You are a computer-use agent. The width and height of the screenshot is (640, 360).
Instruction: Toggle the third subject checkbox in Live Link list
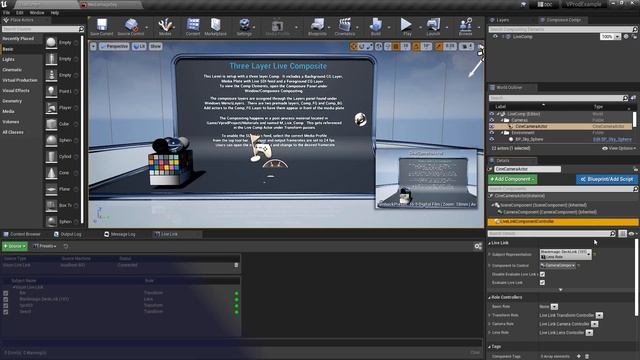(6, 306)
